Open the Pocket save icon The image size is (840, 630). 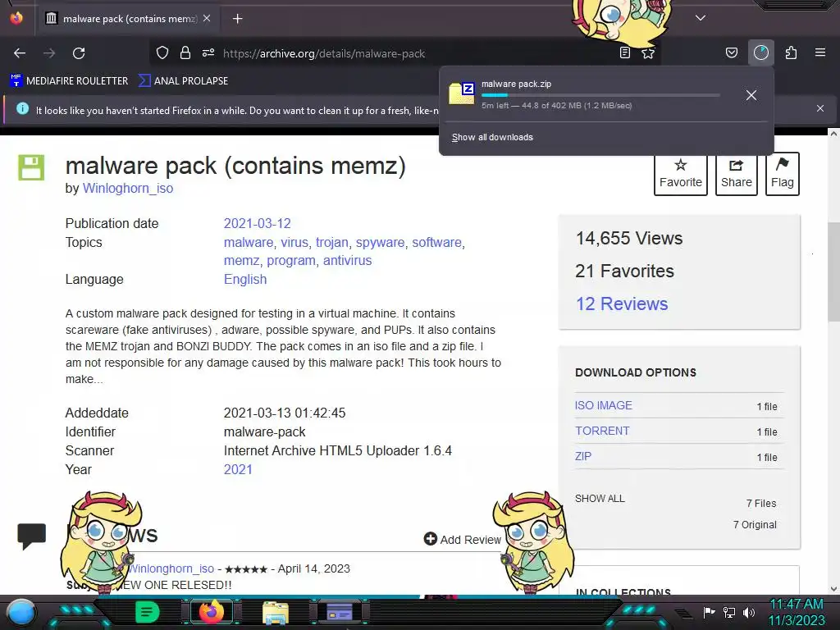point(731,52)
